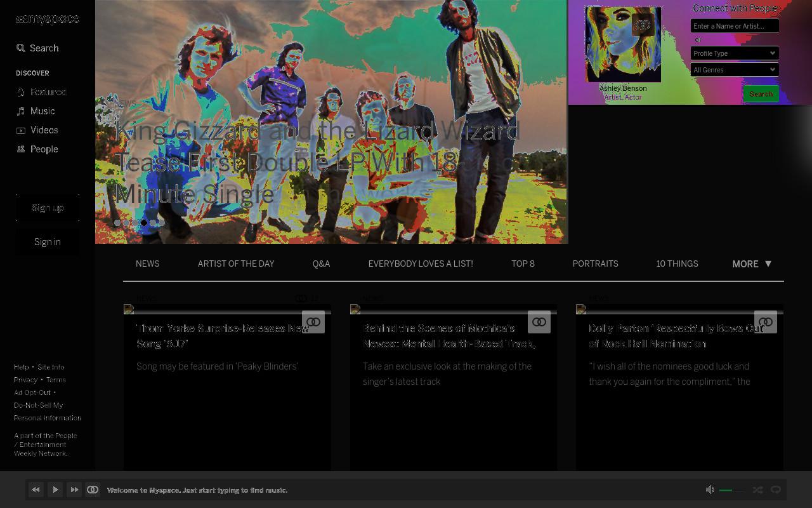Open the Music section note icon

coord(21,111)
